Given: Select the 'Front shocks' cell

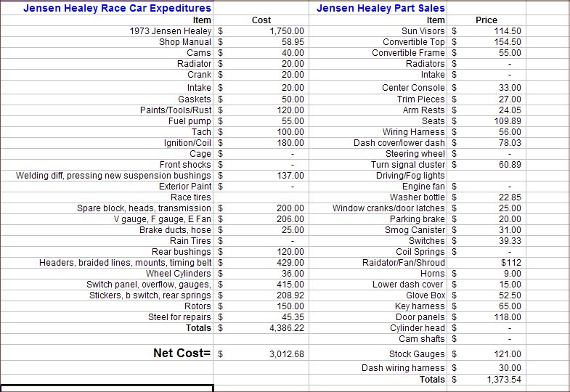Looking at the screenshot, I should 107,165.
